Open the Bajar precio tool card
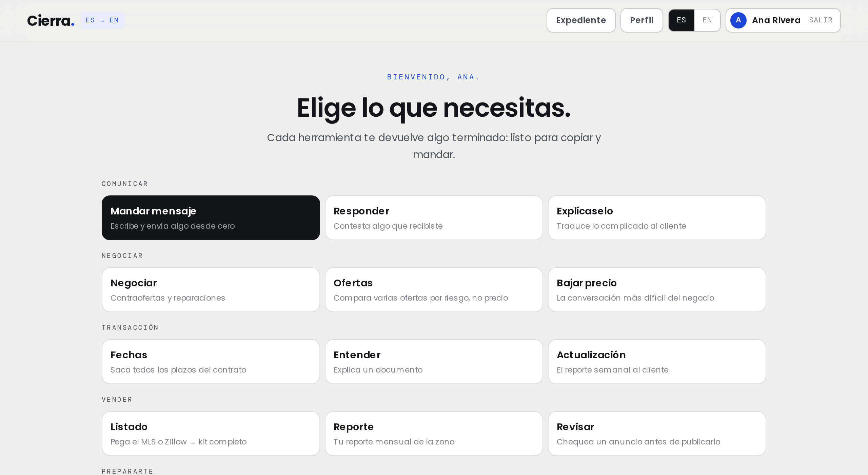Viewport: 868px width, 475px height. coord(657,290)
